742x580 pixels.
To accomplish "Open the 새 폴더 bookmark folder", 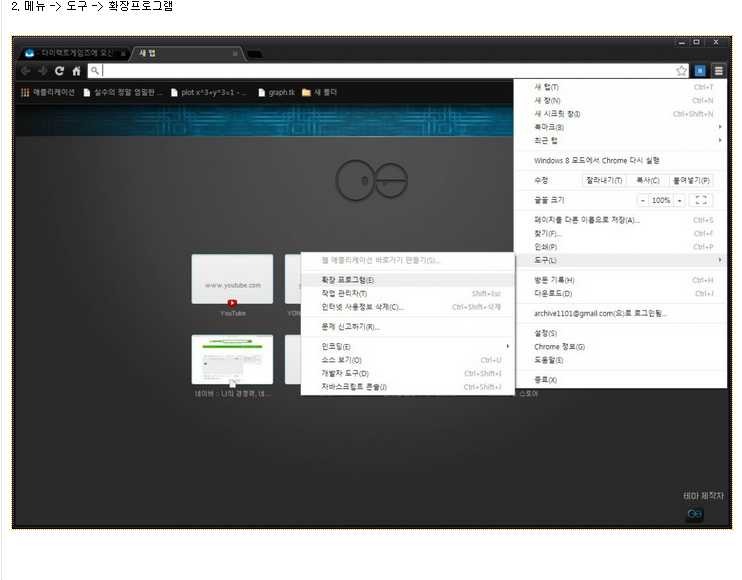I will pyautogui.click(x=319, y=93).
